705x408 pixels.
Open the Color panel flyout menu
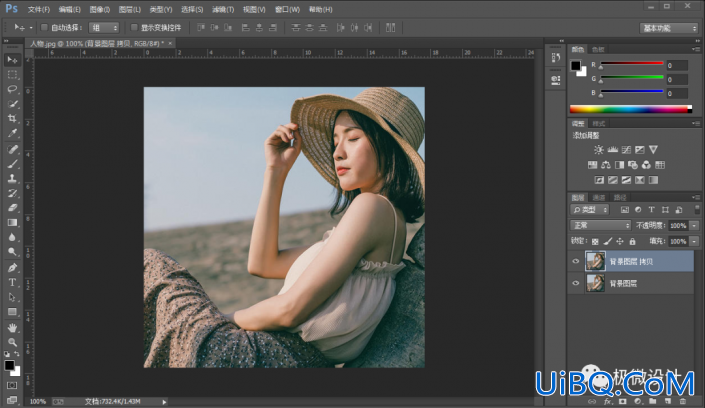tap(696, 49)
